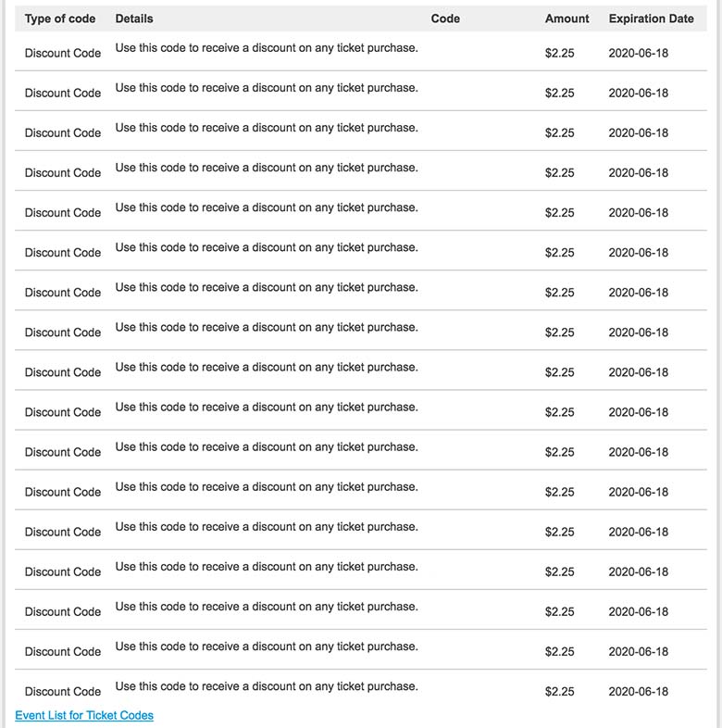Click the 2020-06-18 date in the first row
722x728 pixels.
pos(638,53)
